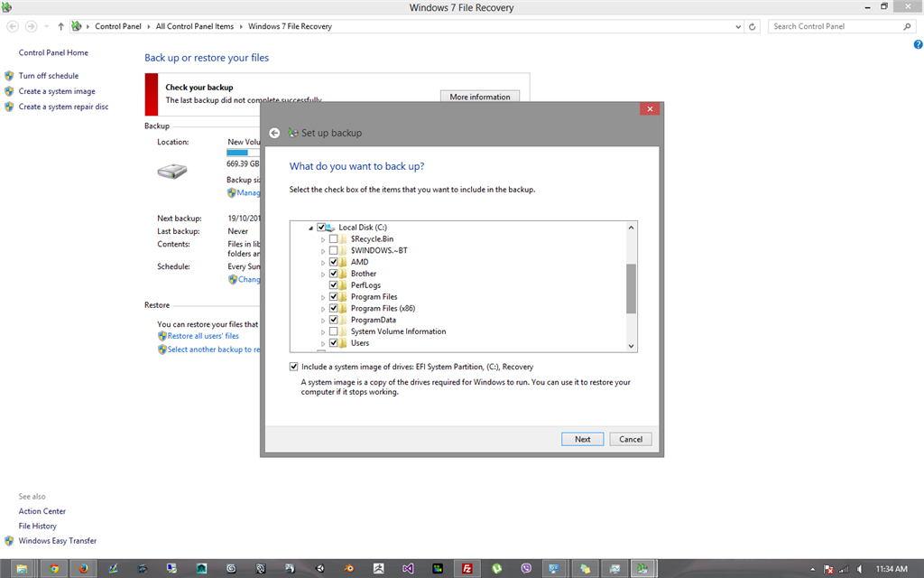The height and width of the screenshot is (578, 924).
Task: Click the folder tree scroll down arrow
Action: [x=631, y=346]
